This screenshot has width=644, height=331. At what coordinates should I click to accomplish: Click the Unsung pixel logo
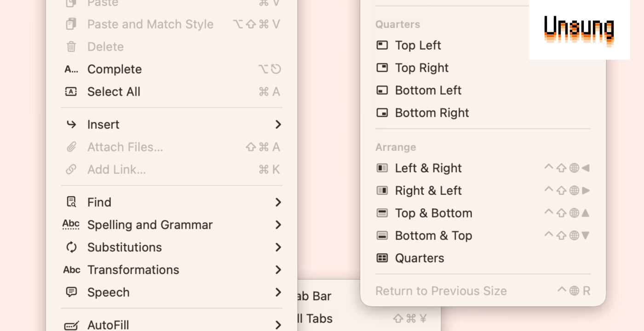579,30
